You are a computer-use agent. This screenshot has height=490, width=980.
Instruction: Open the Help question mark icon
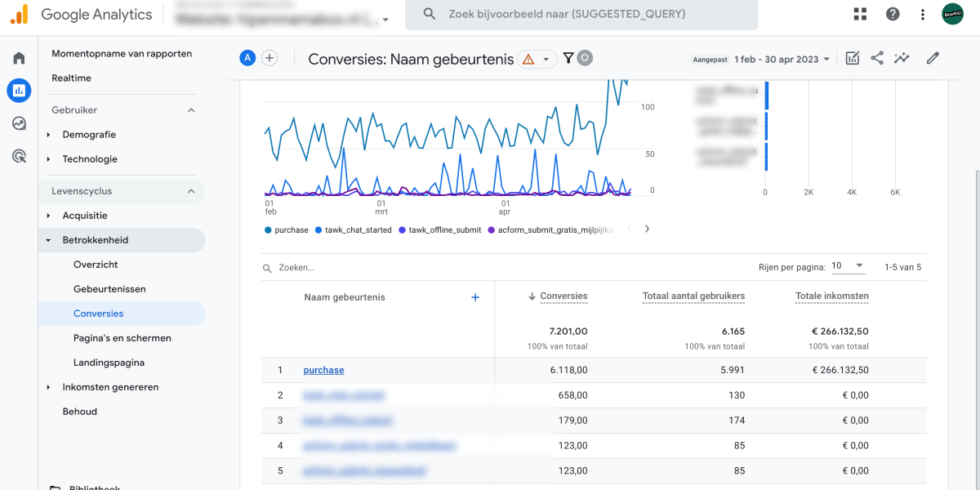893,14
